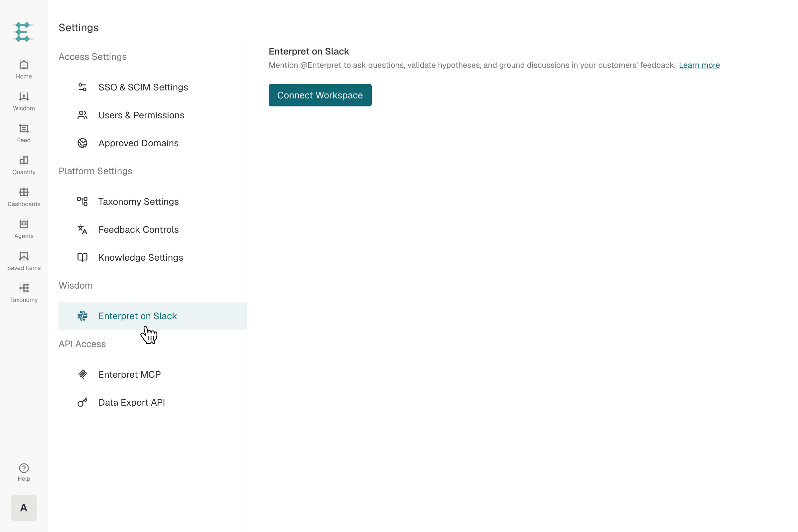Click the Settings page title

(79, 28)
